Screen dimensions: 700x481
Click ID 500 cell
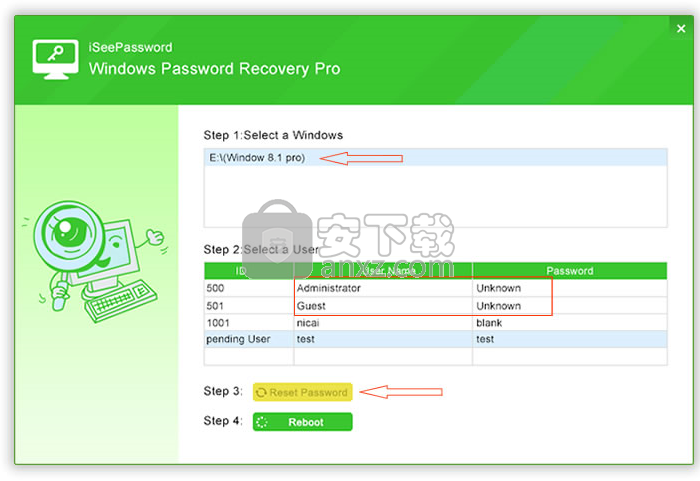click(249, 288)
